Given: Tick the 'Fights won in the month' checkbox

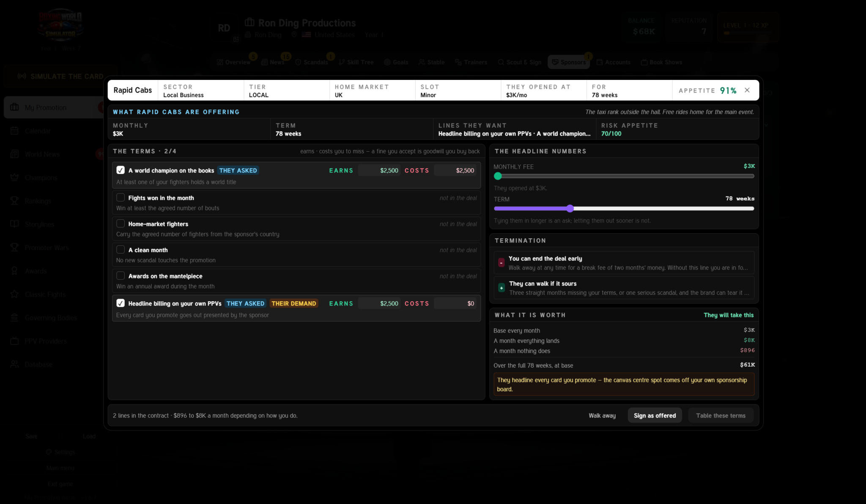Looking at the screenshot, I should [x=121, y=197].
